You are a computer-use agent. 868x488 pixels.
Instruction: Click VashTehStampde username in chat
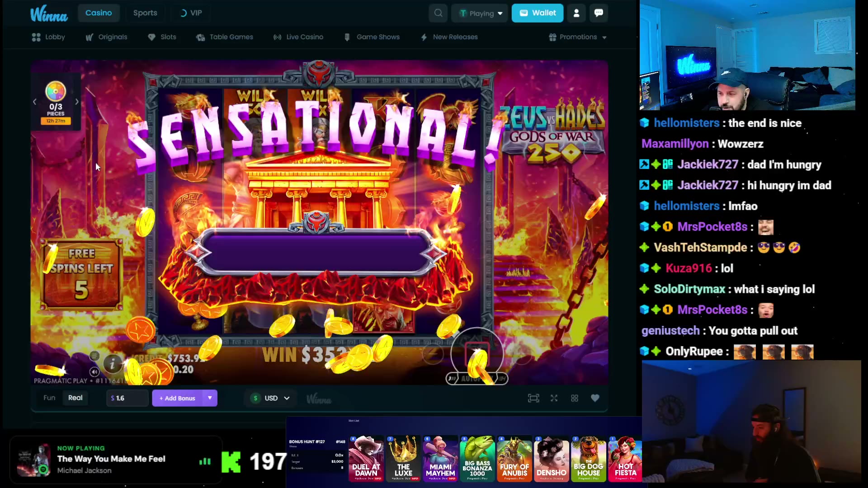point(700,248)
